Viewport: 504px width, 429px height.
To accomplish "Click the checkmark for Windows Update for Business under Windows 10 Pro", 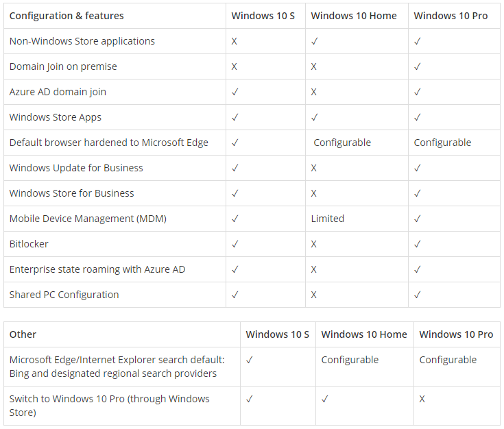I will coord(417,168).
